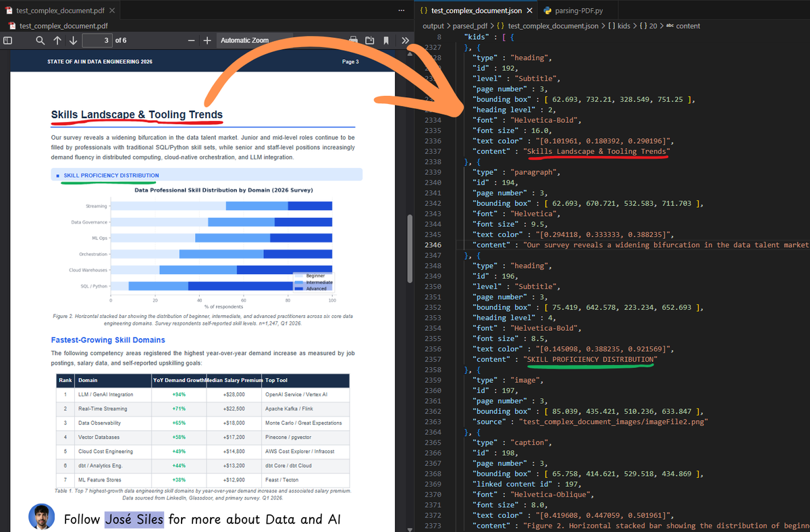810x532 pixels.
Task: Click the "font size" : 16.0 line
Action: tap(514, 130)
